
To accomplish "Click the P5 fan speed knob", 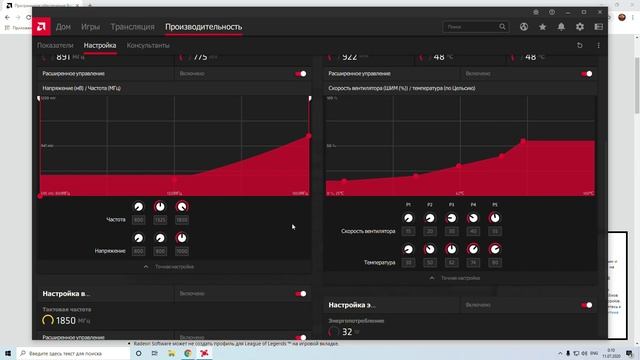I will (x=495, y=218).
